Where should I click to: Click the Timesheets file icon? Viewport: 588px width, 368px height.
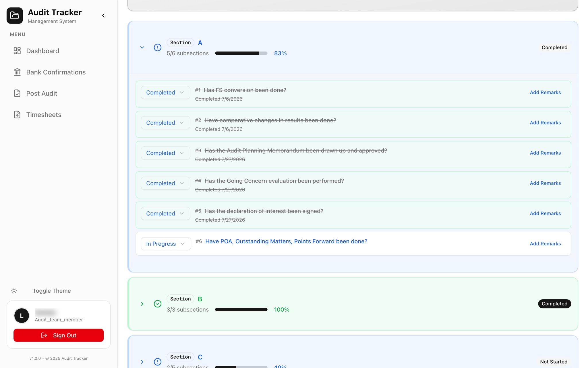[x=17, y=115]
